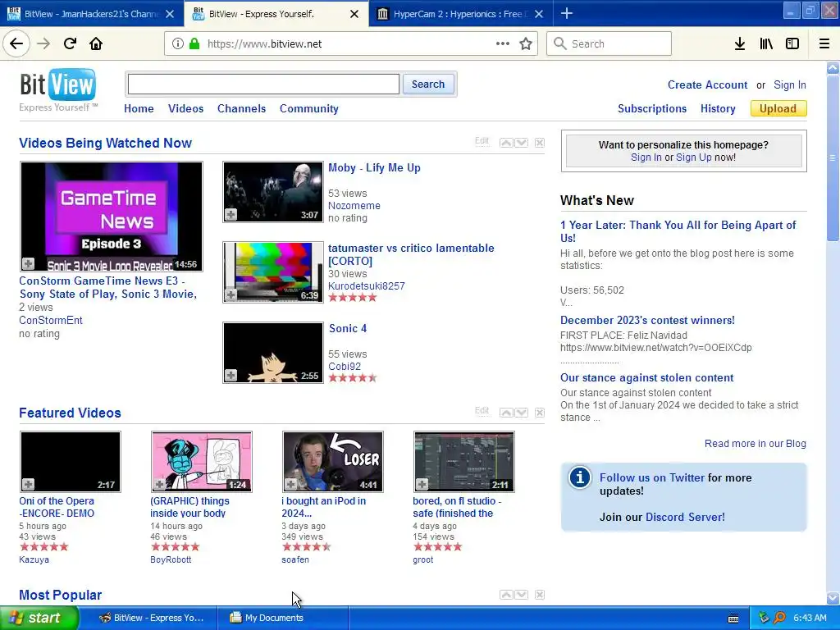Click Sign Up in personalize box

[694, 157]
